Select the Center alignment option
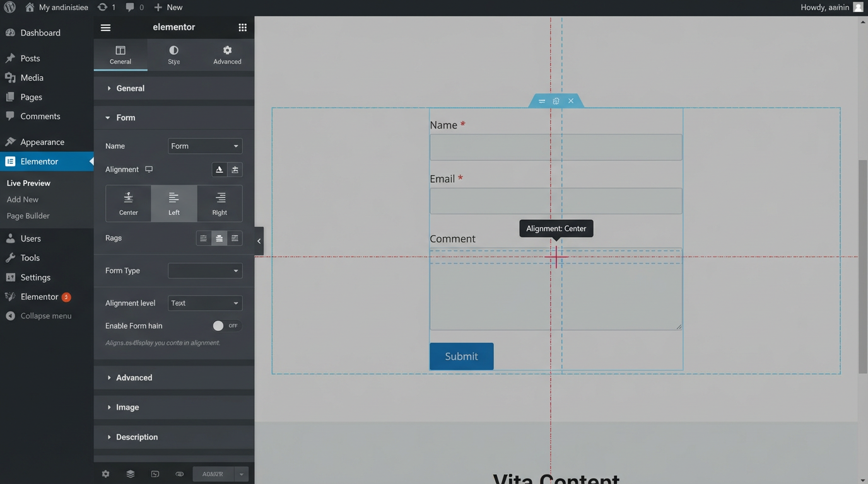 click(x=128, y=203)
